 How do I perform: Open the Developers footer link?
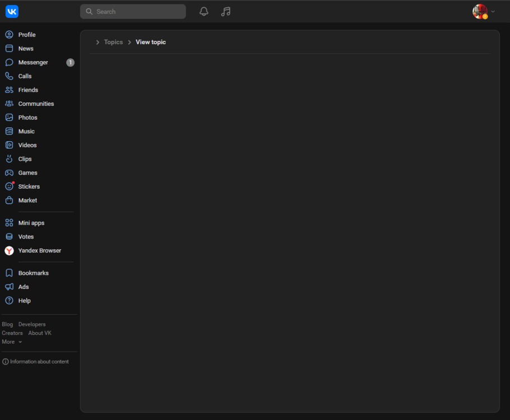pos(32,324)
